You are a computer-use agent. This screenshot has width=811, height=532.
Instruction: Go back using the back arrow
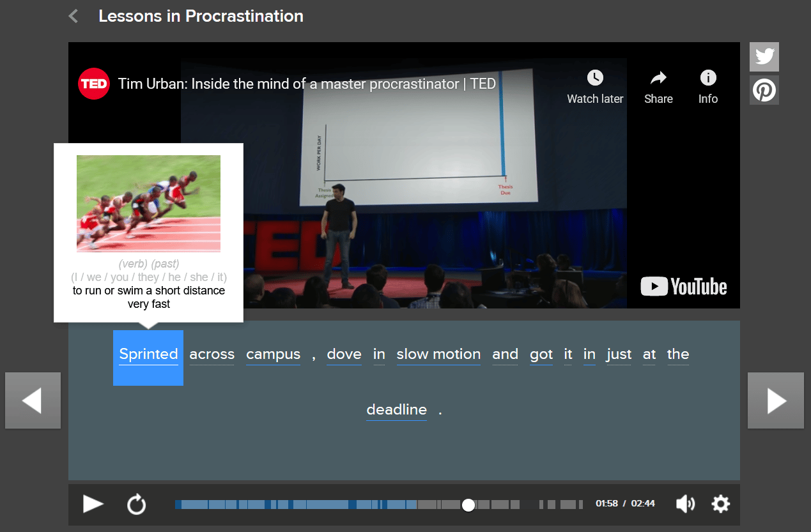[x=72, y=16]
